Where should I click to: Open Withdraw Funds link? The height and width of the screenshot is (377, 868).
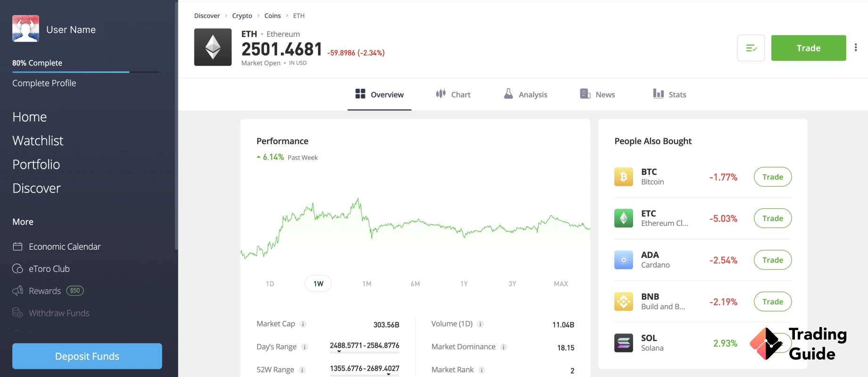tap(59, 313)
